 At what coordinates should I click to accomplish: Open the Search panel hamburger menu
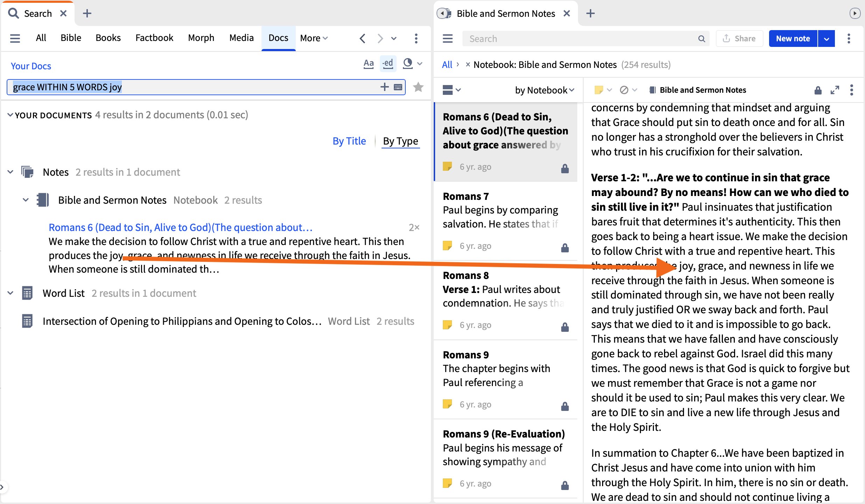pos(15,38)
